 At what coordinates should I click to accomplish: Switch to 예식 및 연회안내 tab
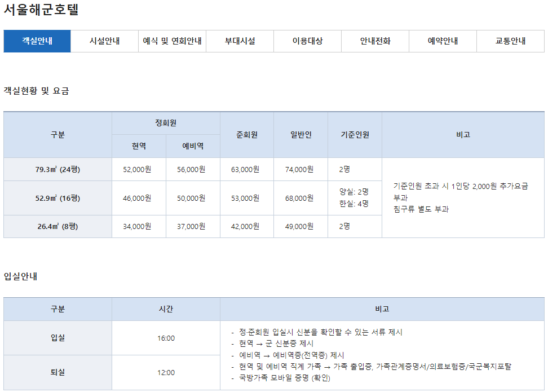[x=173, y=41]
